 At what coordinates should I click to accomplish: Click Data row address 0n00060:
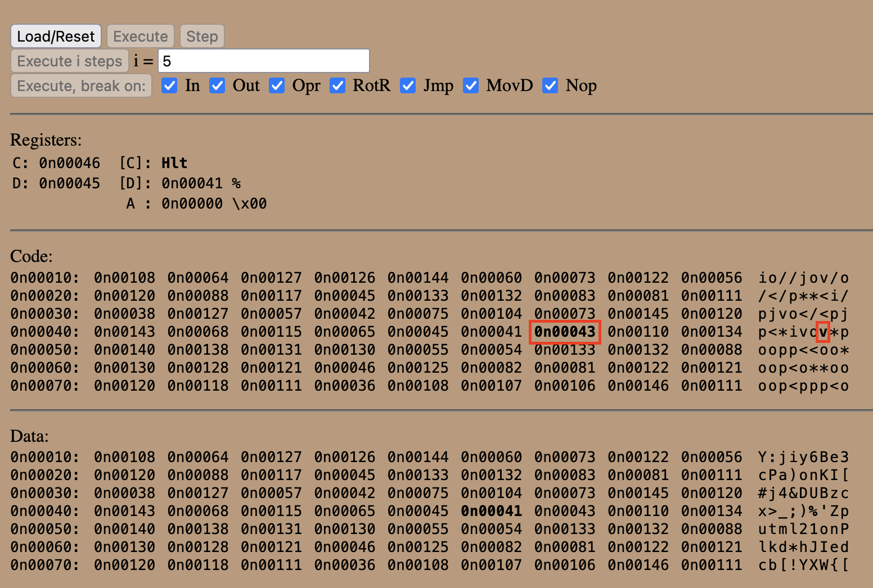click(x=45, y=547)
